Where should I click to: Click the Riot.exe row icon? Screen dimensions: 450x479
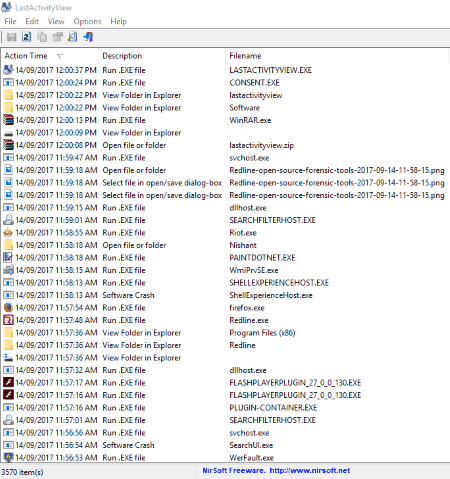(x=8, y=233)
